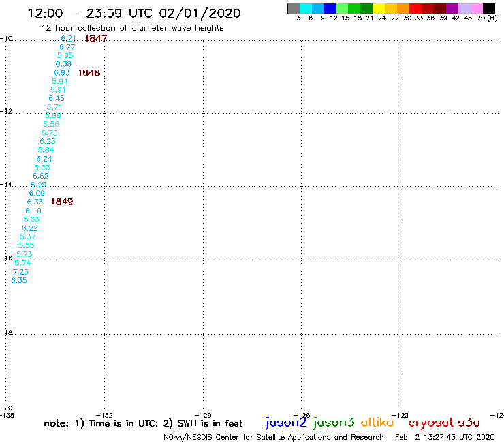Screen dimensions: 504x443
Task: Click wave height value 5.55
Action: coord(26,245)
